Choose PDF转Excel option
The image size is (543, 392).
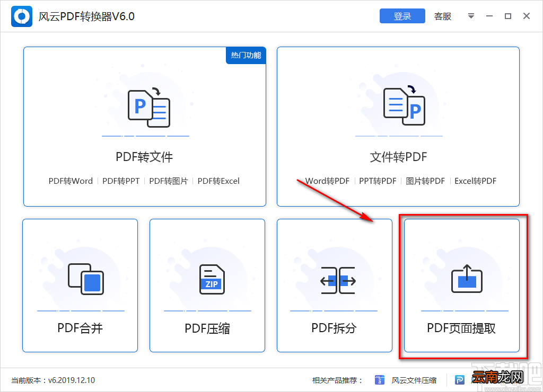point(218,181)
